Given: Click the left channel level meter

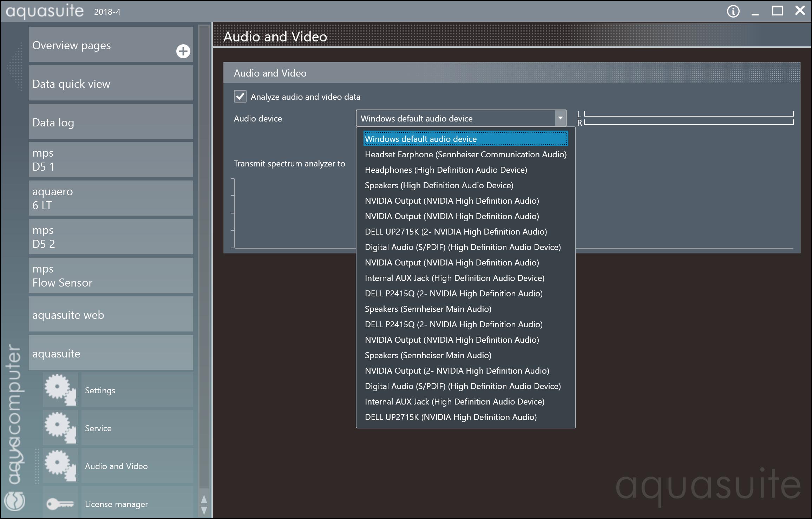Looking at the screenshot, I should 688,114.
